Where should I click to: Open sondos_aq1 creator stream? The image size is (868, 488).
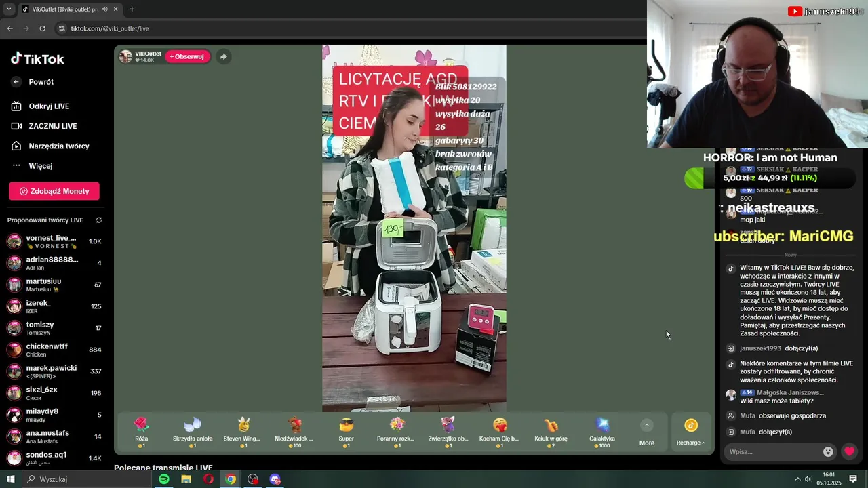coord(54,458)
